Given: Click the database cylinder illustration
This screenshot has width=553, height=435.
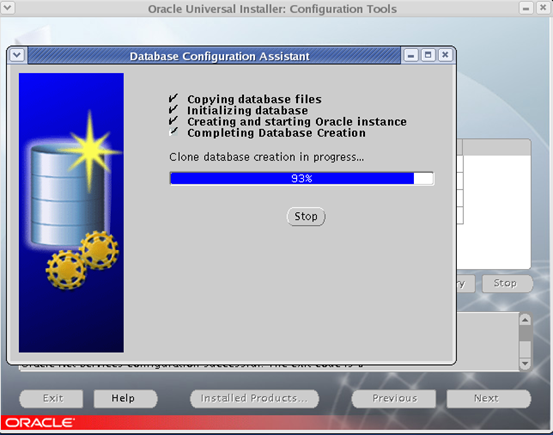Looking at the screenshot, I should coord(67,196).
